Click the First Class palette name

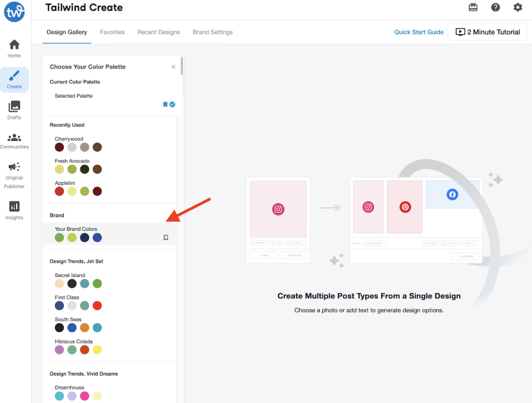pyautogui.click(x=67, y=297)
